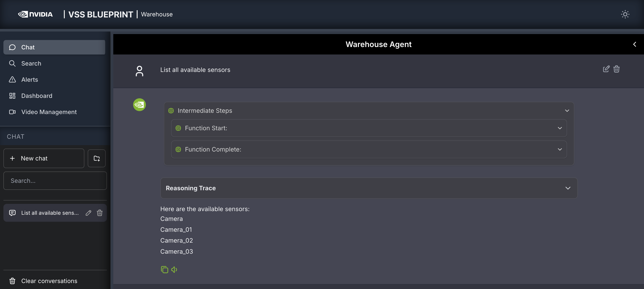Click the chat Search input field
This screenshot has width=644, height=289.
click(x=55, y=181)
